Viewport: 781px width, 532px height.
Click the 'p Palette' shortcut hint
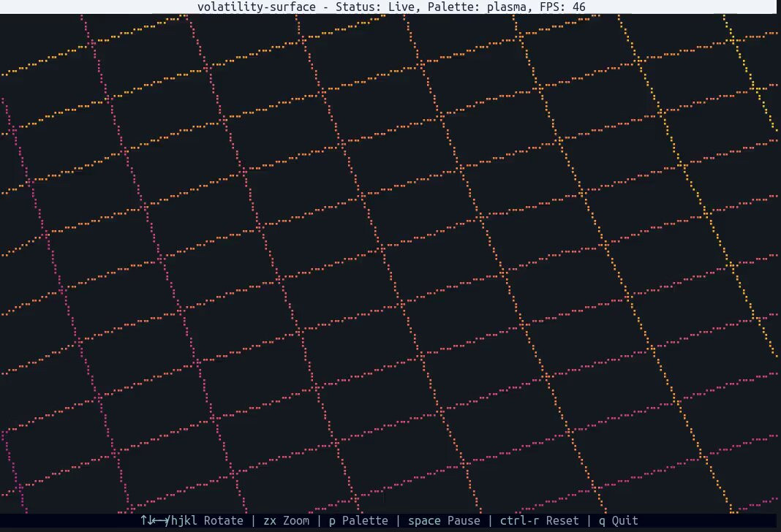click(358, 520)
